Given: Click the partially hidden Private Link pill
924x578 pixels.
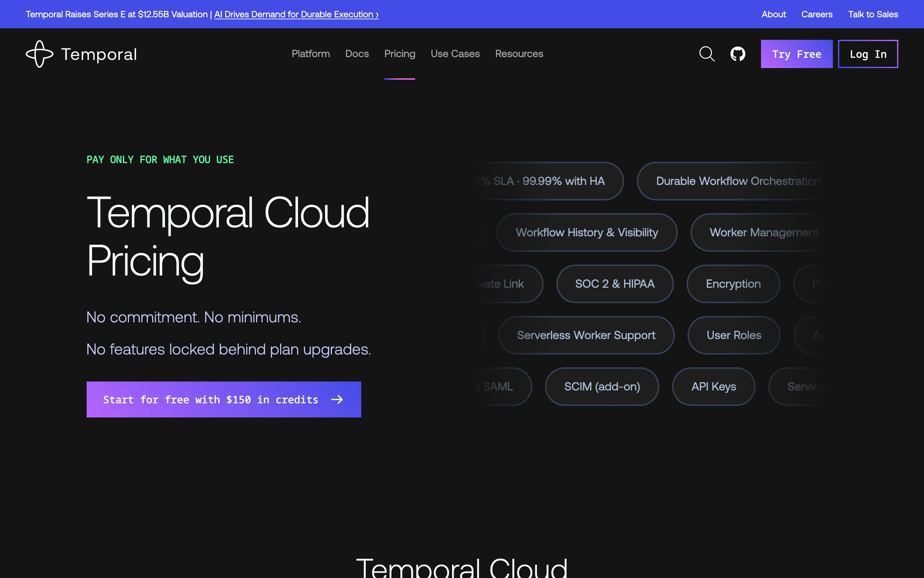Looking at the screenshot, I should point(510,284).
